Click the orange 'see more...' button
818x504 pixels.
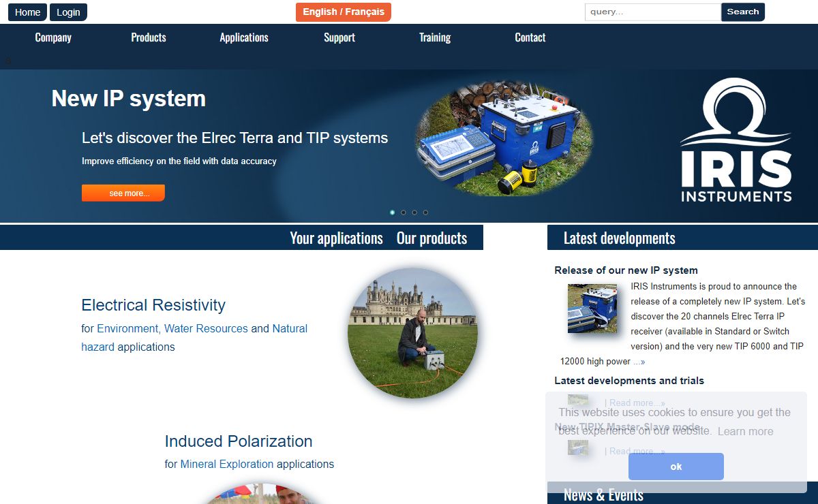pos(123,193)
